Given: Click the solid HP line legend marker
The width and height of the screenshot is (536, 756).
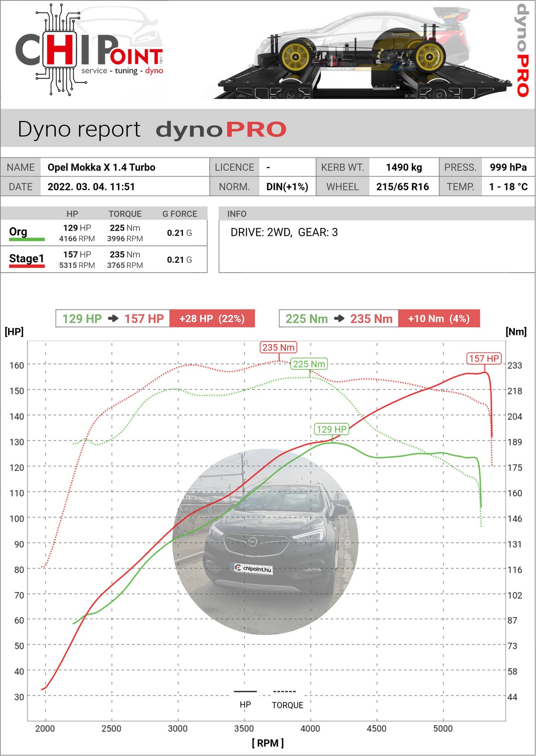Looking at the screenshot, I should pos(245,691).
